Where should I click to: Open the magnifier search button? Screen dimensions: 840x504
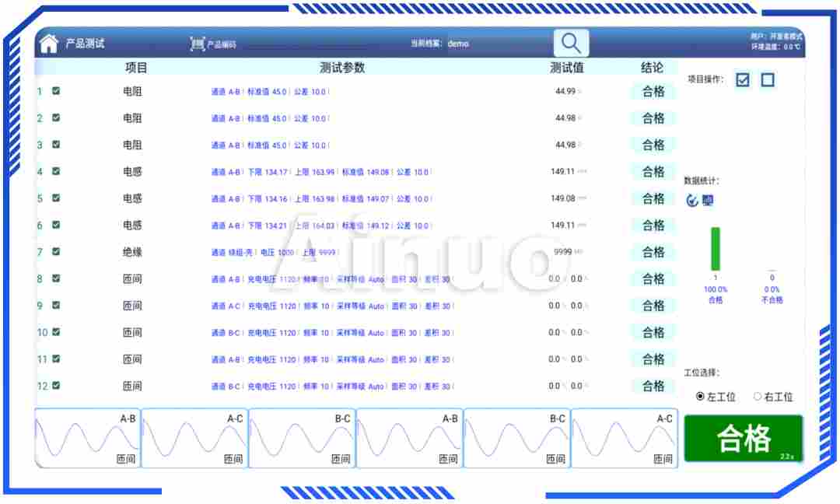point(571,43)
